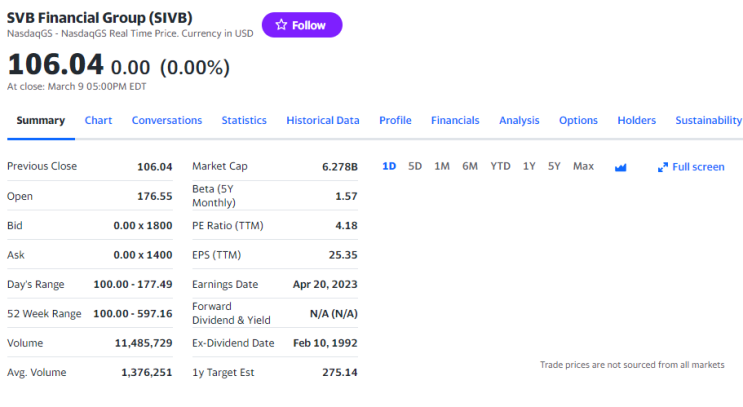This screenshot has width=743, height=407.
Task: Open the Historical Data tab
Action: [x=323, y=120]
